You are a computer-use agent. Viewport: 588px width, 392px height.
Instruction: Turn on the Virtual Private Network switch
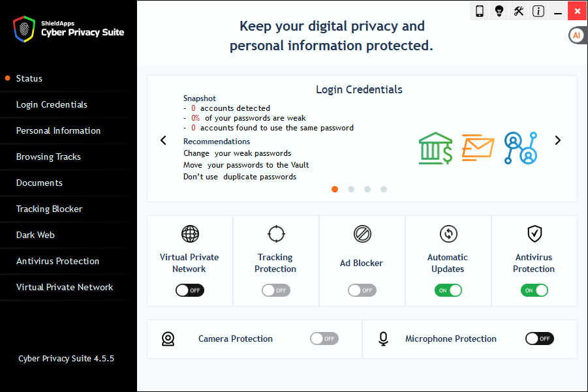(190, 290)
